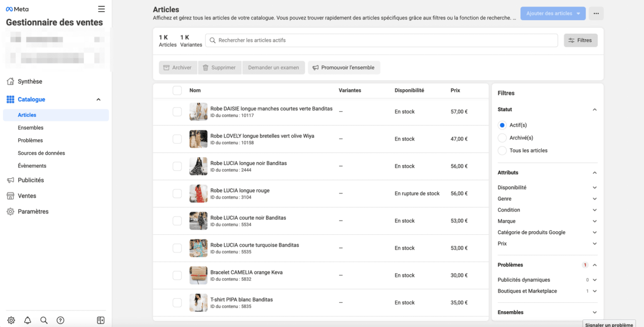
Task: Open the help question mark icon
Action: [x=60, y=320]
